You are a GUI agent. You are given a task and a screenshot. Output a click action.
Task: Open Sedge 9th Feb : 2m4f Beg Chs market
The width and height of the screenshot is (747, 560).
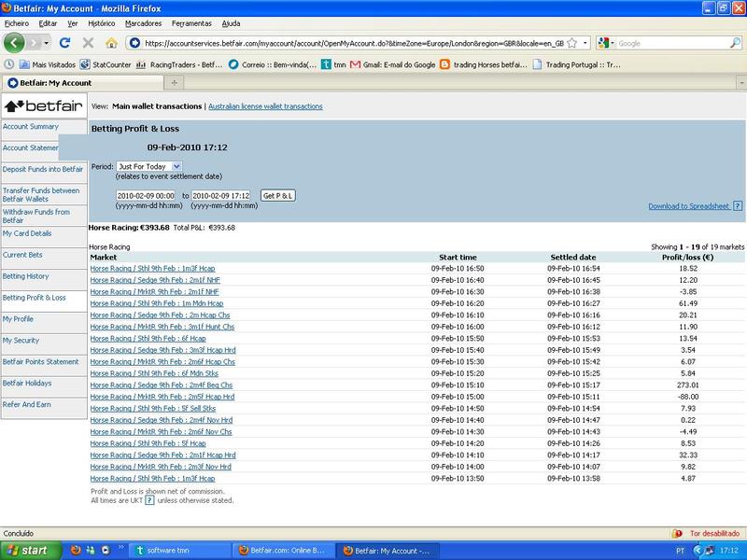[162, 385]
